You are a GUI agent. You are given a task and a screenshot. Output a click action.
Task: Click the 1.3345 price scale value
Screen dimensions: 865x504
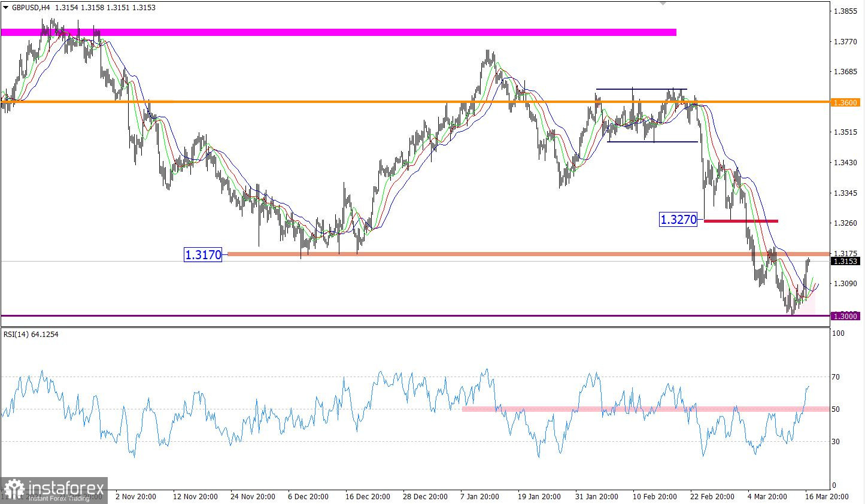pos(847,193)
